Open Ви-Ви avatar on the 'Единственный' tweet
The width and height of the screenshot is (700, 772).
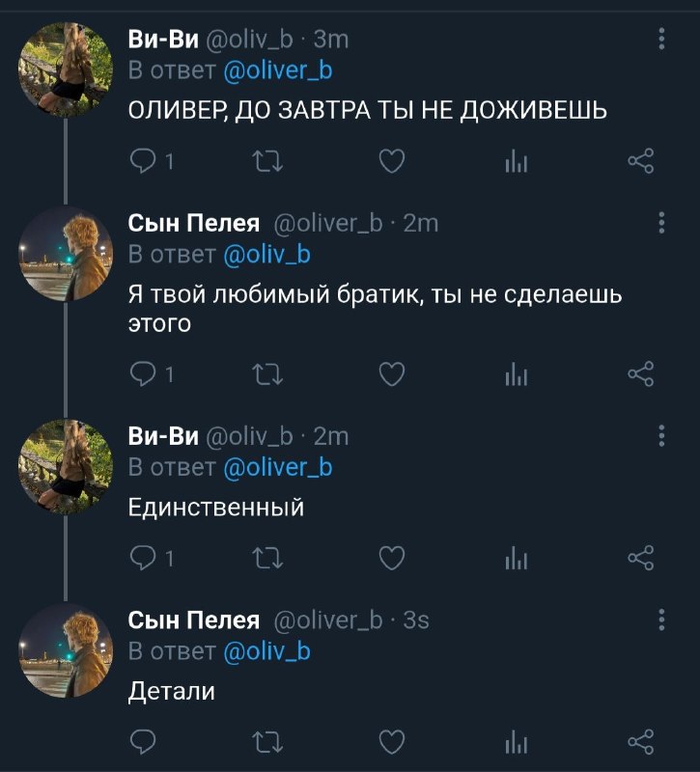click(66, 467)
